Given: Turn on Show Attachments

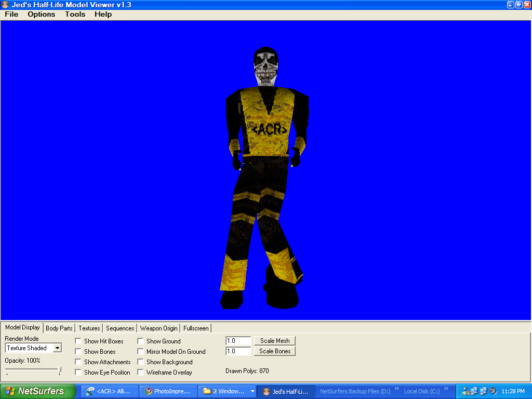Looking at the screenshot, I should 78,362.
